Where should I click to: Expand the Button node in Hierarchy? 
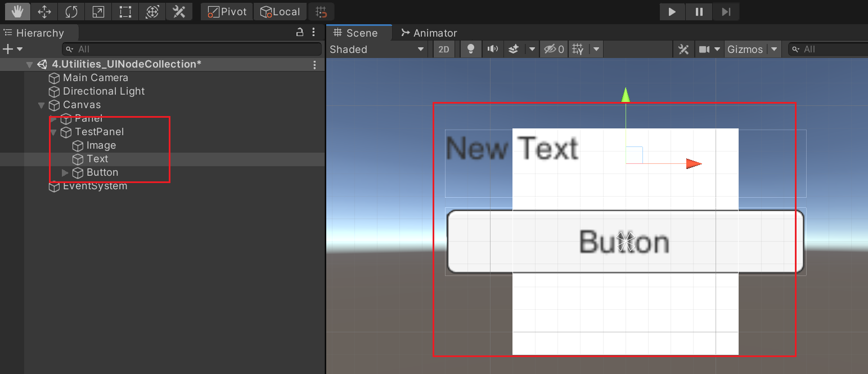click(x=65, y=173)
